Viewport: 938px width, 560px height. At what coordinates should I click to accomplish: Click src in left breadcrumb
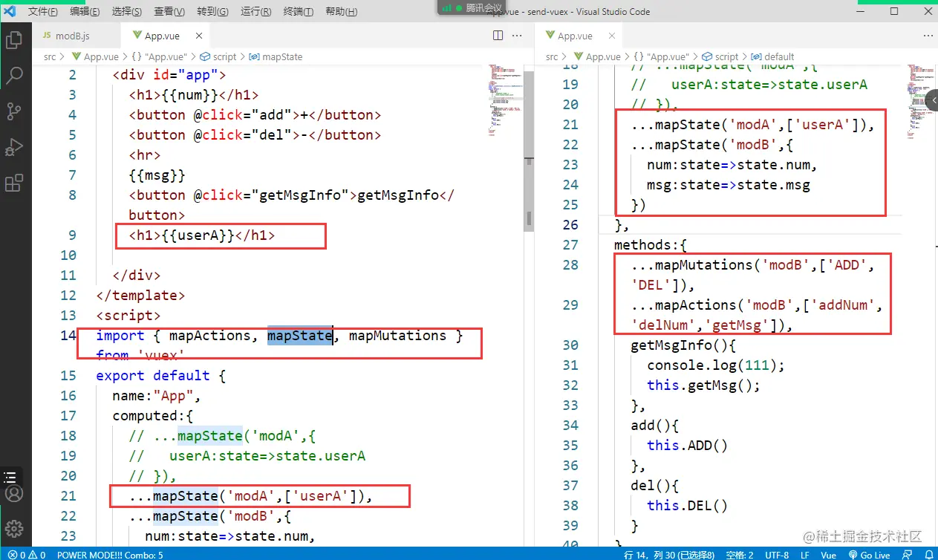[50, 56]
